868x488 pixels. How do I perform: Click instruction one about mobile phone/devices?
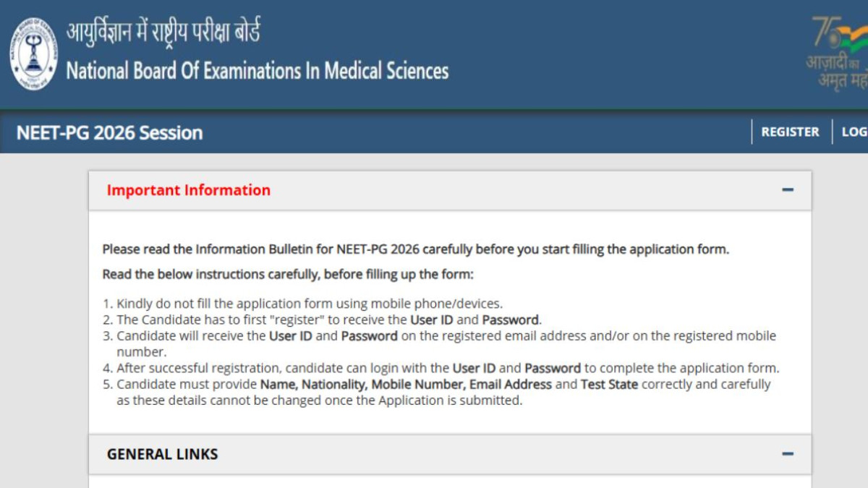pyautogui.click(x=302, y=304)
